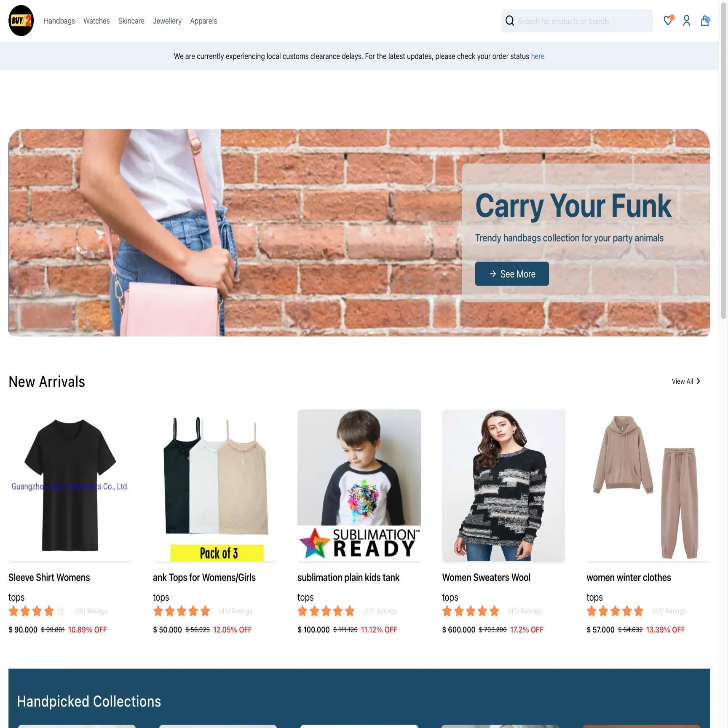Viewport: 728px width, 728px height.
Task: Click the BUY2 logo icon
Action: [21, 21]
